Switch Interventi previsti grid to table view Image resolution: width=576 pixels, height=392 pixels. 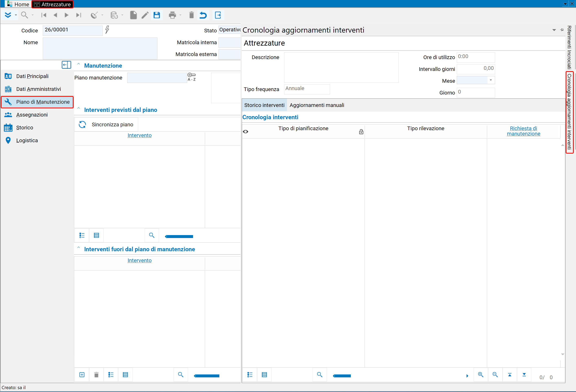click(x=96, y=235)
